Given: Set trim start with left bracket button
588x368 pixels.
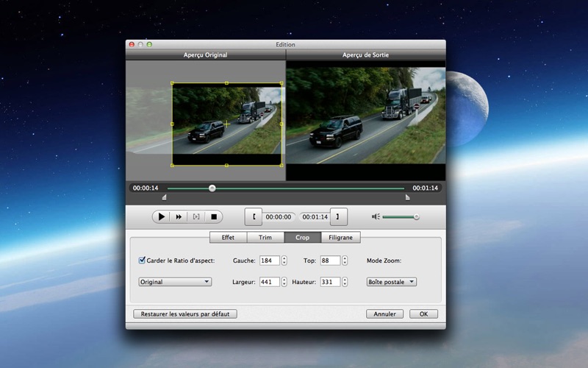Looking at the screenshot, I should (x=254, y=216).
